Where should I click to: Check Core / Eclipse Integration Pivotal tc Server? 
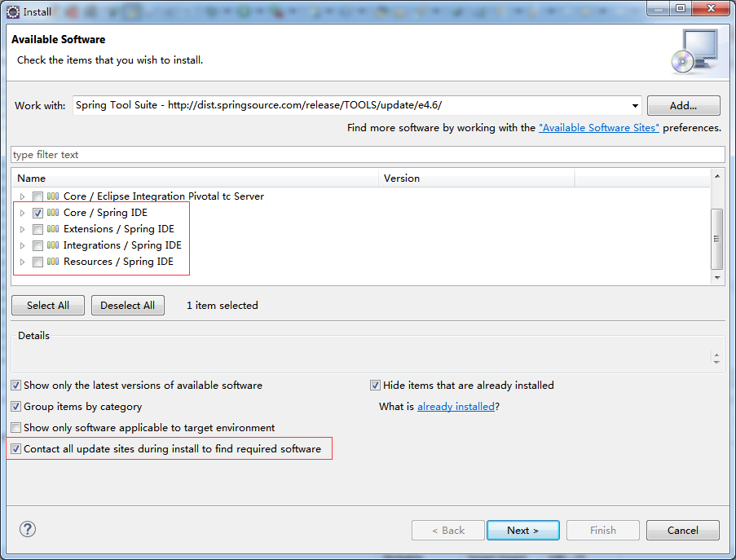tap(38, 196)
